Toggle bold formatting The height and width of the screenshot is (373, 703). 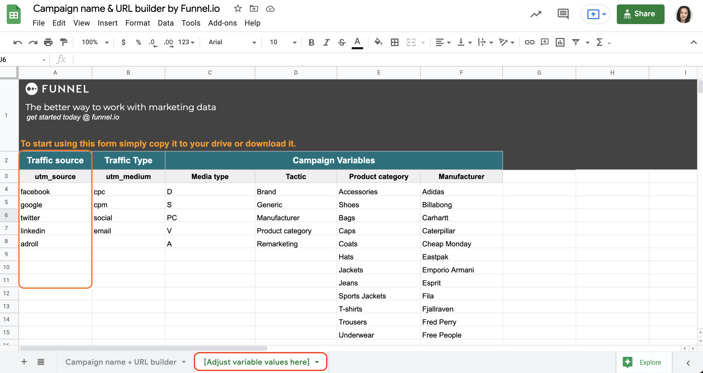(x=311, y=43)
